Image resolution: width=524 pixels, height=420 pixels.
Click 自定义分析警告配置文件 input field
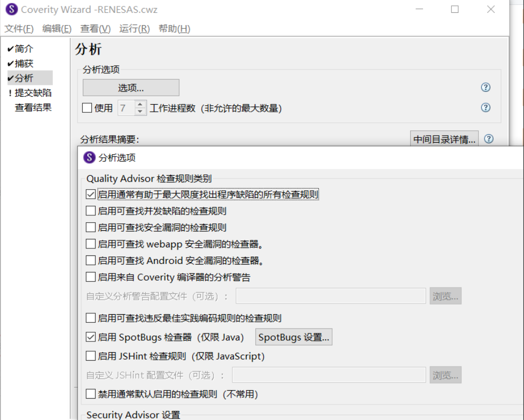[x=331, y=296]
